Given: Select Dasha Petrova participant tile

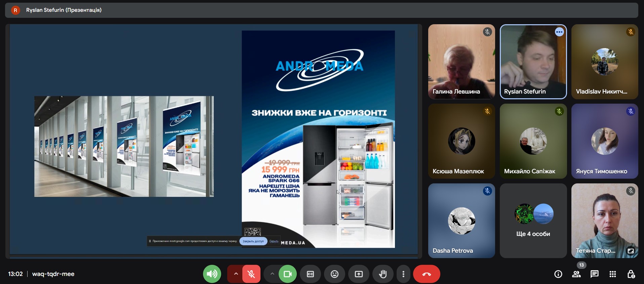Looking at the screenshot, I should 461,221.
